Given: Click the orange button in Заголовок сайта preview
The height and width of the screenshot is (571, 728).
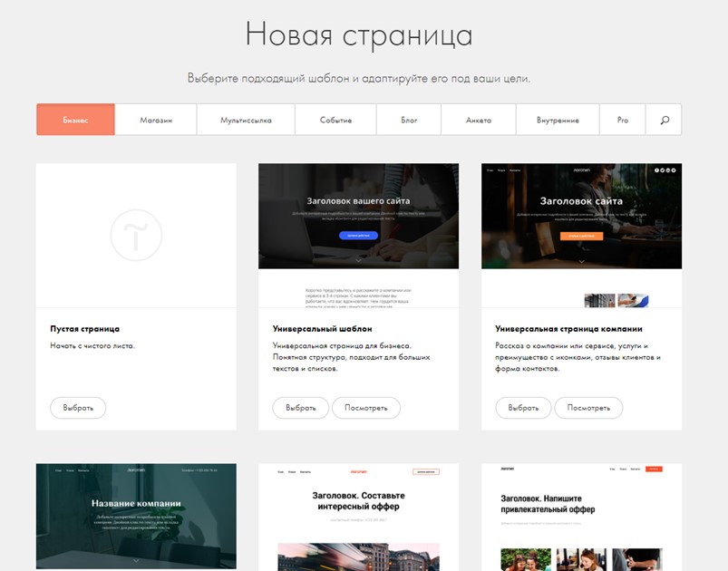Looking at the screenshot, I should 581,236.
